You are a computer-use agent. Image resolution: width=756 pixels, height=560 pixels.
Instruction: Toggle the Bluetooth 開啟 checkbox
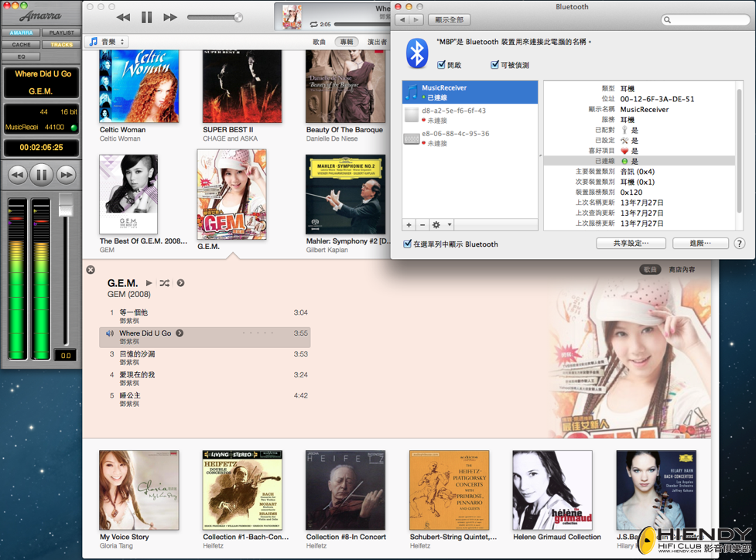[441, 64]
